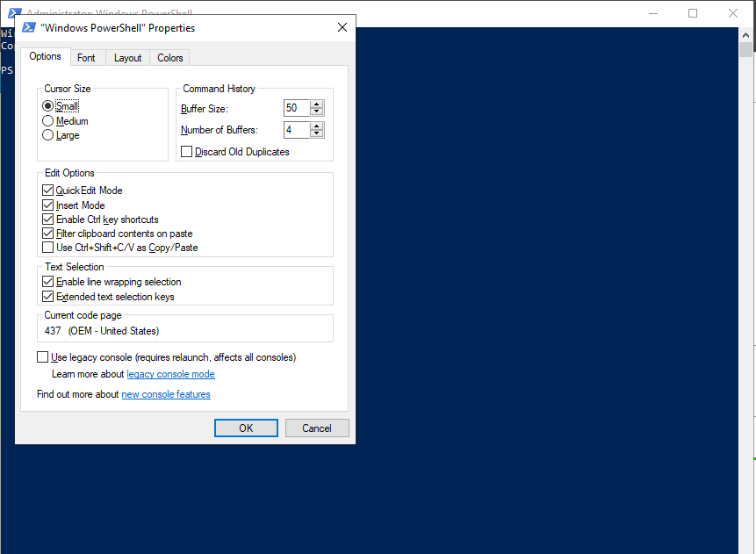Increase Buffer Size with up arrow
Image resolution: width=756 pixels, height=554 pixels.
(x=316, y=104)
